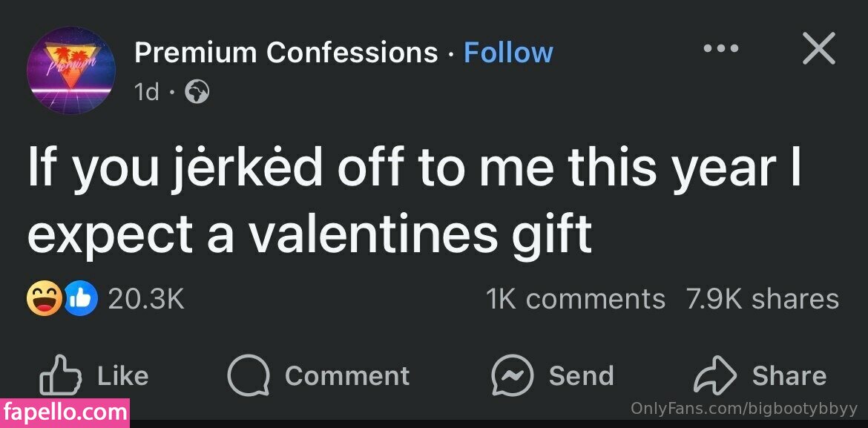
Task: Click the Messenger Send icon
Action: [x=513, y=376]
